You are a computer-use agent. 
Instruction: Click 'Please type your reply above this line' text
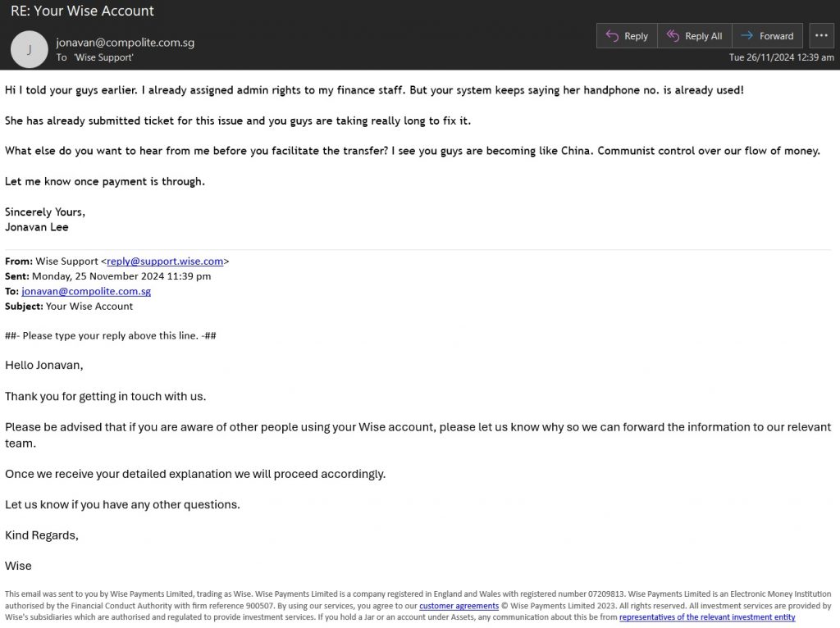pyautogui.click(x=111, y=335)
